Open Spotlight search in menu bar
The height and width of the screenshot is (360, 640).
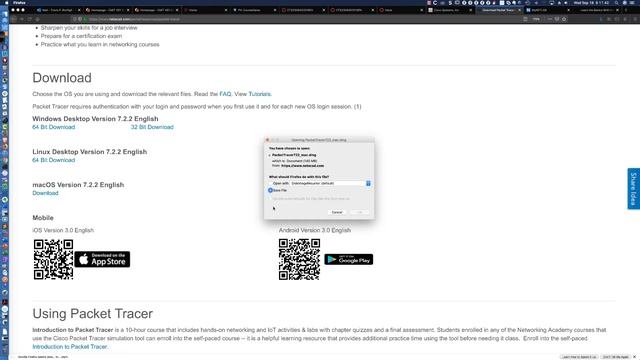pos(617,2)
